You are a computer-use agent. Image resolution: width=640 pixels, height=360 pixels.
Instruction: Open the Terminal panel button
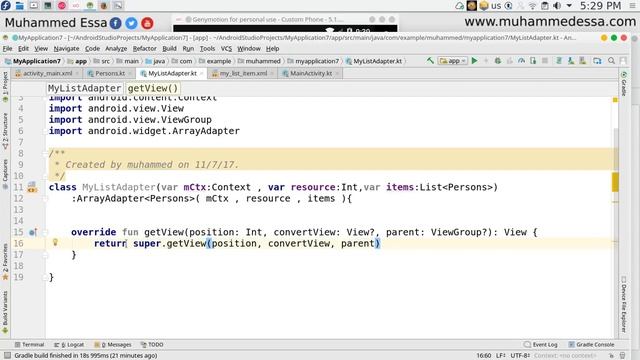coord(29,344)
